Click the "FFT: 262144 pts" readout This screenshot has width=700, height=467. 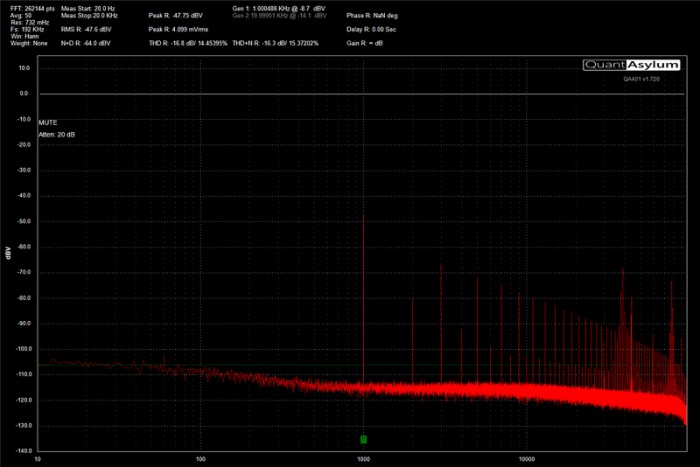coord(32,8)
